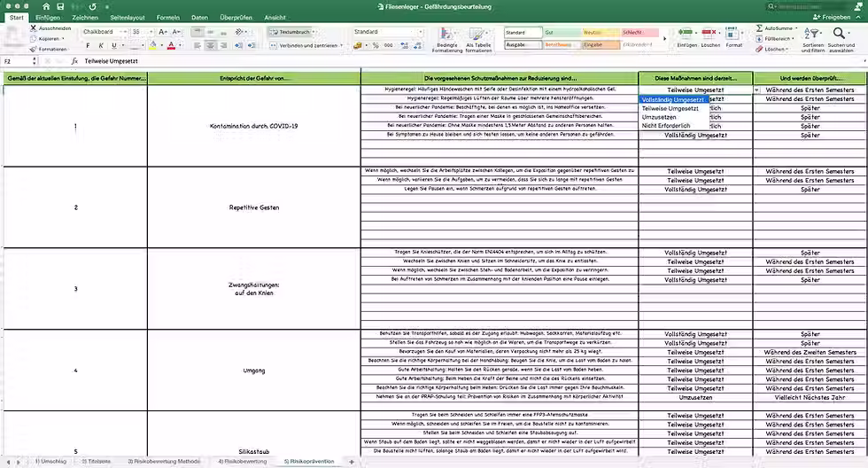Toggle top vertical alignment
Image resolution: width=868 pixels, height=468 pixels.
pyautogui.click(x=198, y=32)
